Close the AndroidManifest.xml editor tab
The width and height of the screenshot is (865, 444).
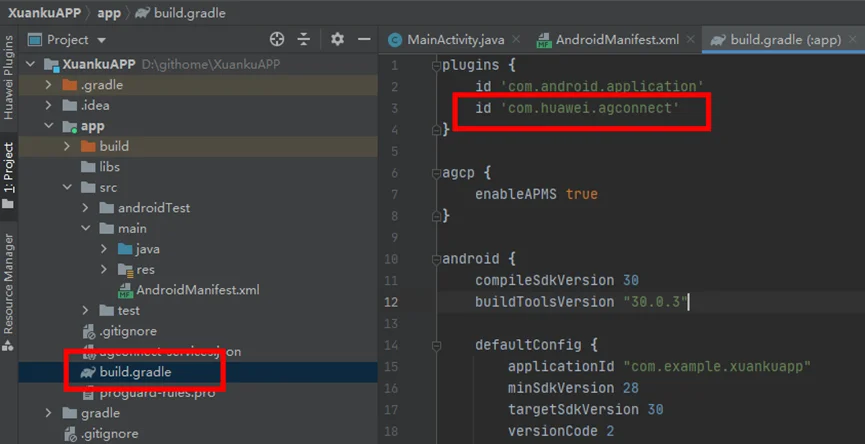click(x=690, y=39)
